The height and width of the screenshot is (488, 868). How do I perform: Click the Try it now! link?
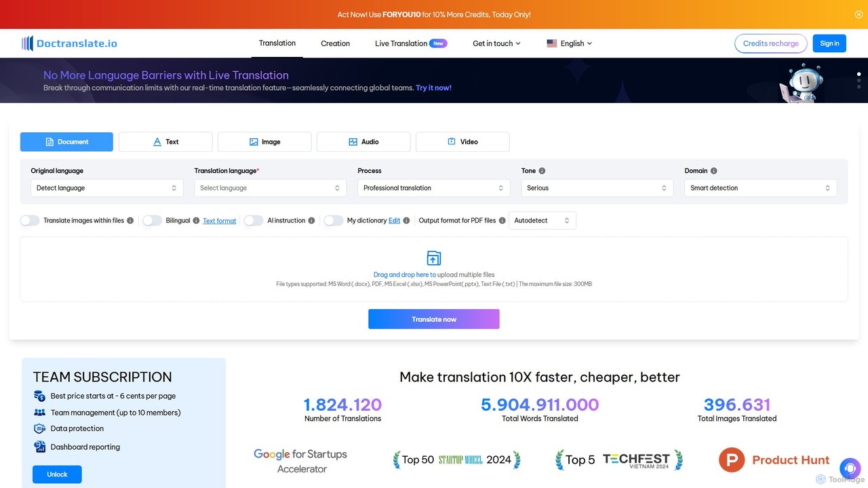[434, 88]
